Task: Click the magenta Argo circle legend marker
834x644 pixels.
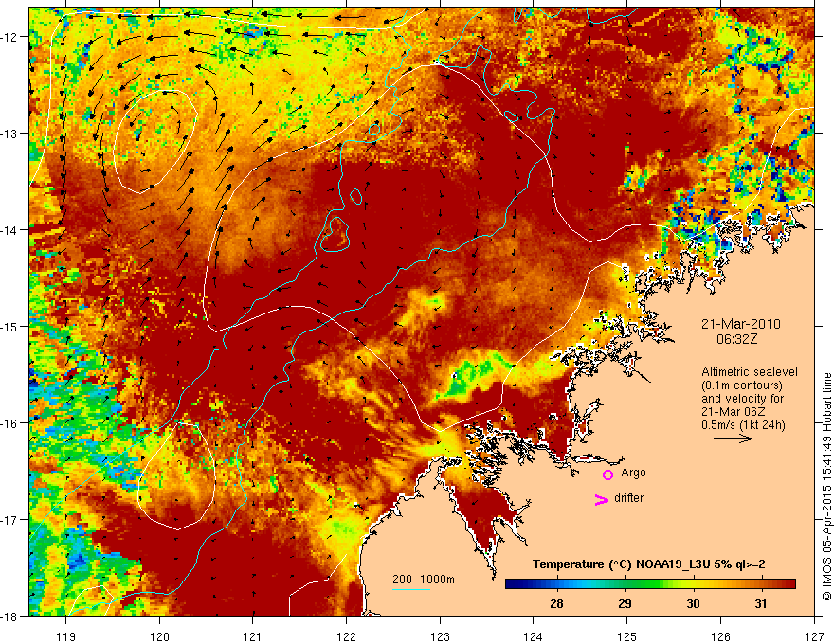Action: tap(607, 474)
